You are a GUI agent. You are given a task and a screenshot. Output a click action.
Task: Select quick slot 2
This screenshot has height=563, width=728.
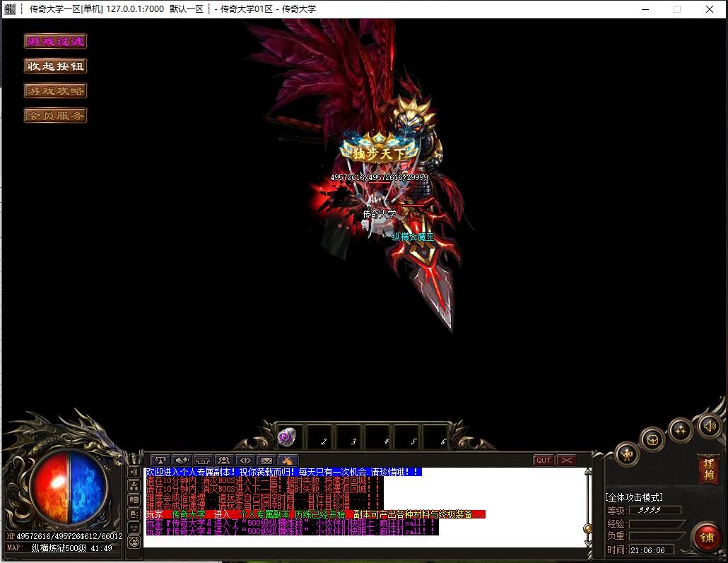(319, 437)
